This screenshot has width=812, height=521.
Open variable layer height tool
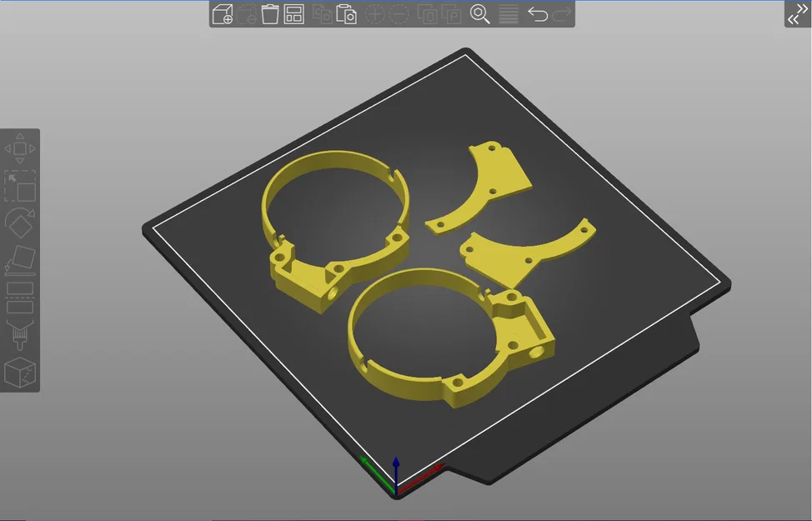pyautogui.click(x=509, y=14)
